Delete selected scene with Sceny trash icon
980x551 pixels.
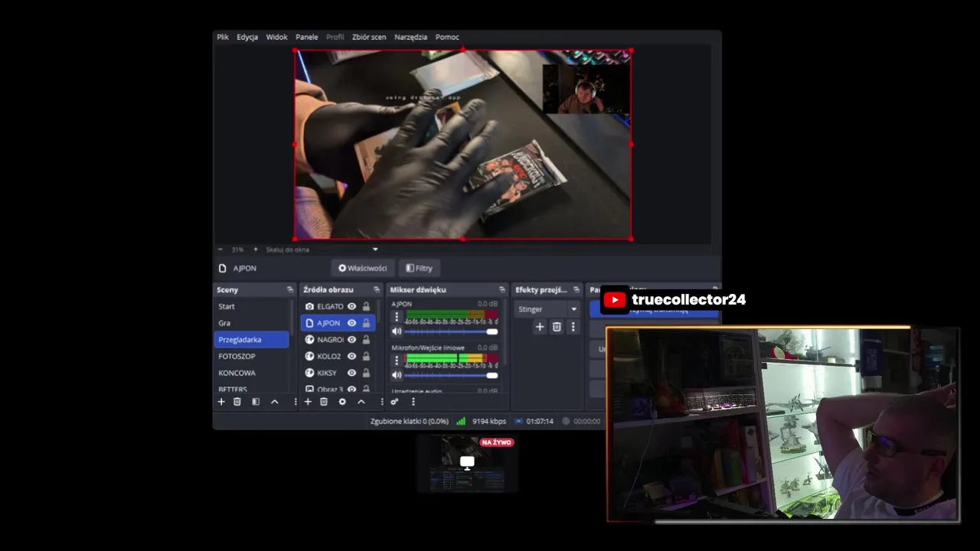(x=237, y=402)
